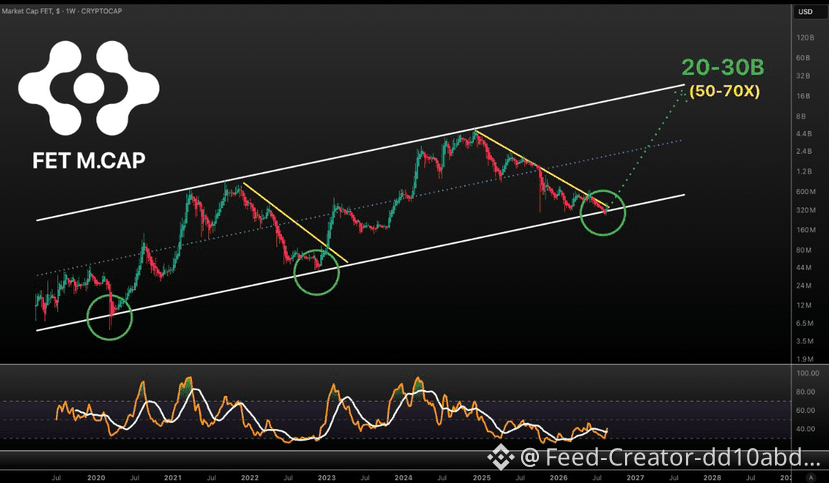Select the 8B price axis label

coord(801,116)
